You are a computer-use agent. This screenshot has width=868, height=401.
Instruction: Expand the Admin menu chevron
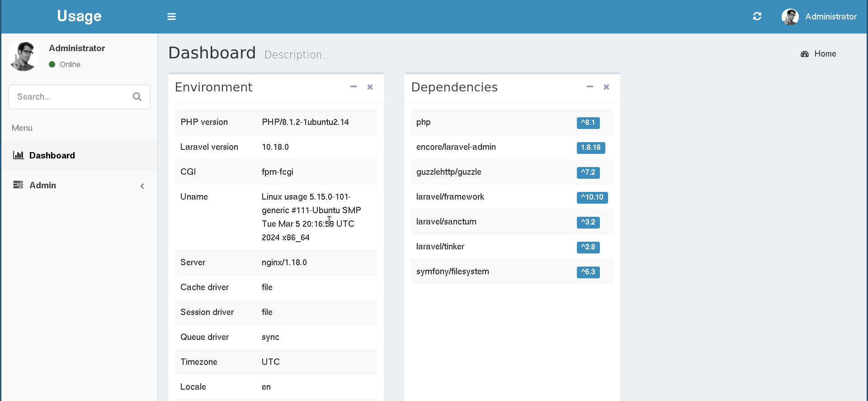click(x=142, y=186)
